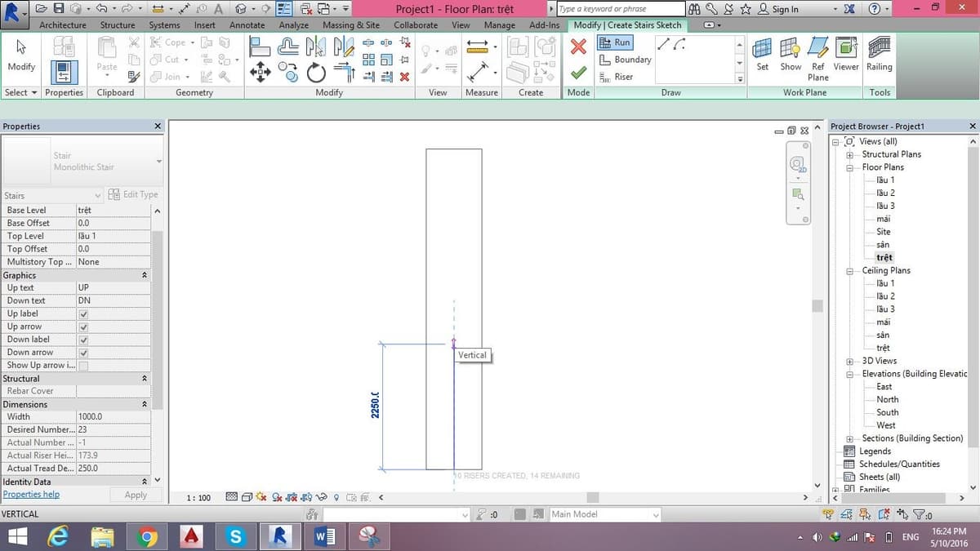Click the view scale 1 : 100
This screenshot has height=551, width=980.
198,497
